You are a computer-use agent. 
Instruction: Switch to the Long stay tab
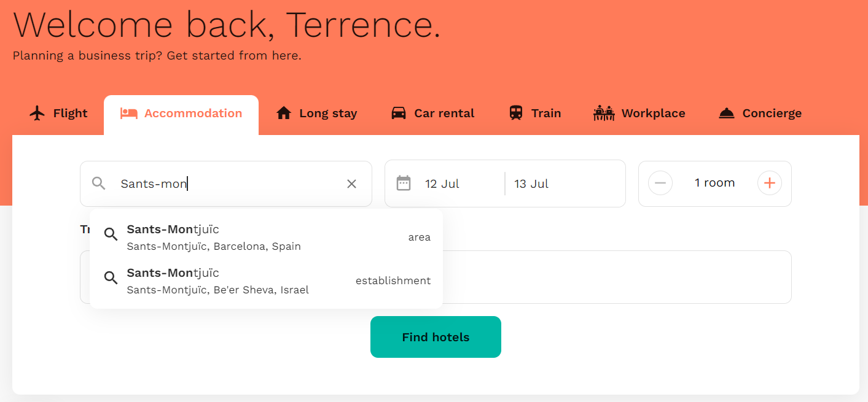point(327,114)
